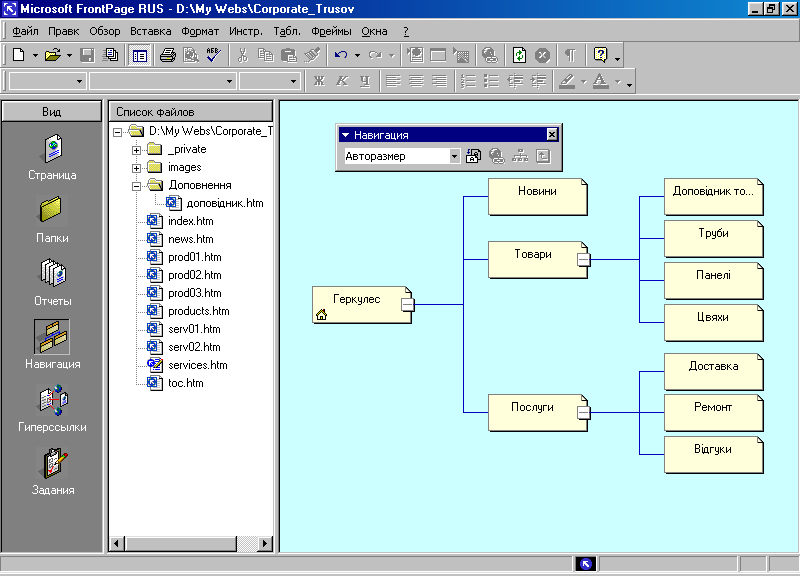
Task: Click the Publish Web toolbar icon
Action: [x=110, y=55]
